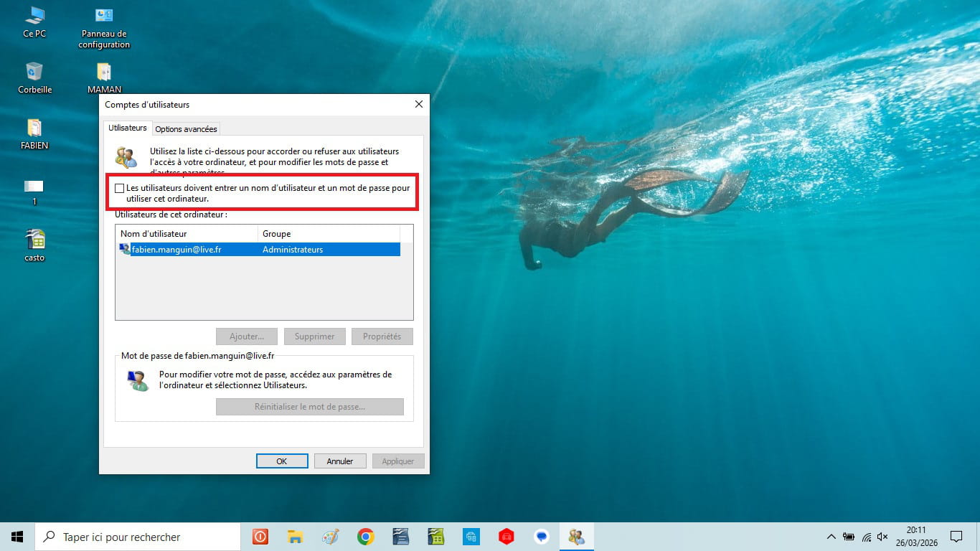The width and height of the screenshot is (980, 551).
Task: Enable the require username and password checkbox
Action: click(x=120, y=189)
